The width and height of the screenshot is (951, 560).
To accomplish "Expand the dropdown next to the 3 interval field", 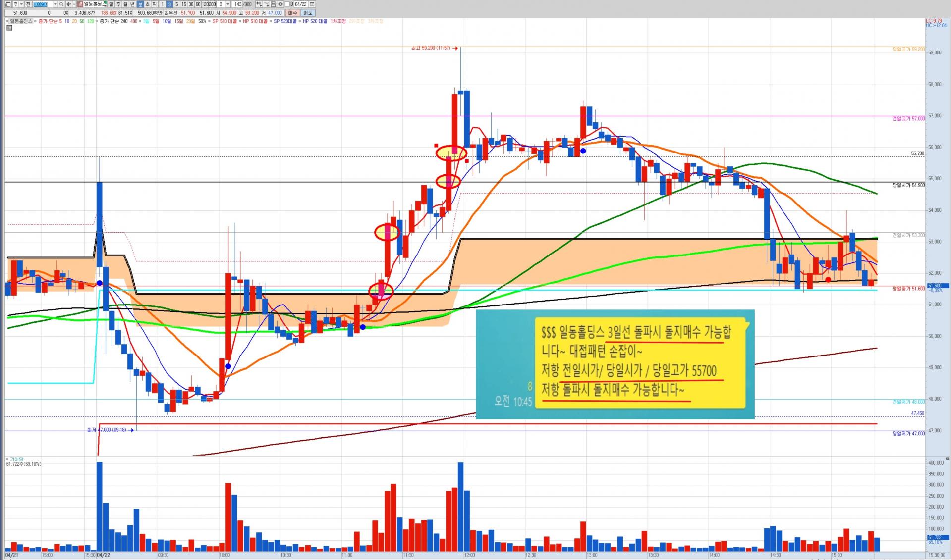I will 228,4.
